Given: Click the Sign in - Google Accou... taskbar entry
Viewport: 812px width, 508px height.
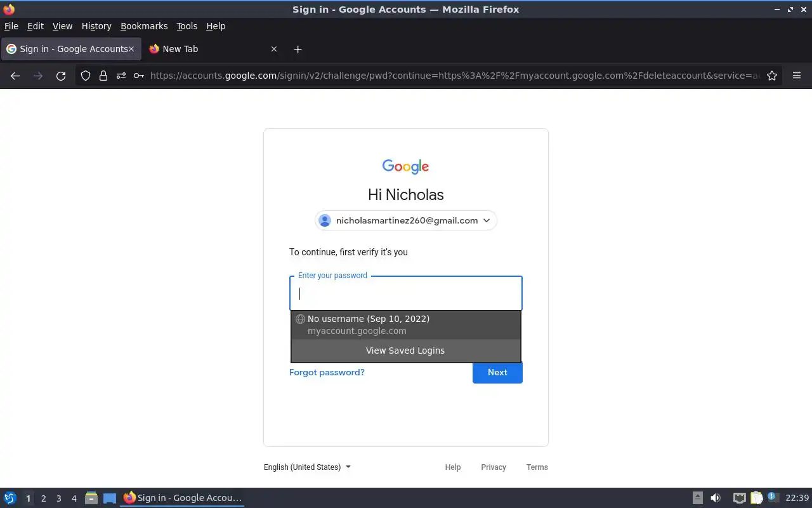Looking at the screenshot, I should tap(183, 498).
